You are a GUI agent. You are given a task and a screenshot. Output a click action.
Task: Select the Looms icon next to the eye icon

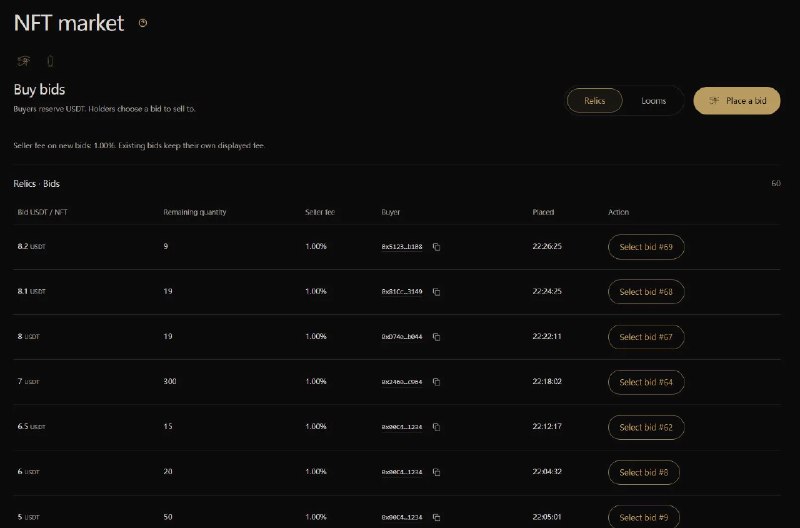click(x=50, y=61)
